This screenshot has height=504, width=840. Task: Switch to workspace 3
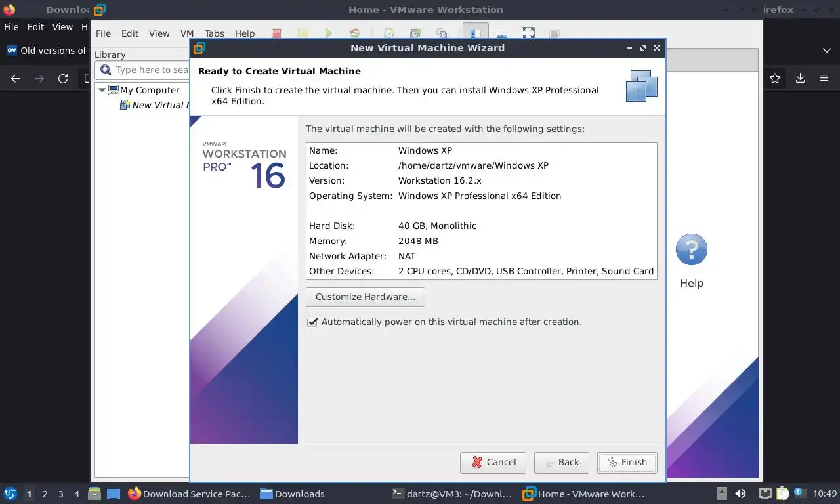(60, 494)
